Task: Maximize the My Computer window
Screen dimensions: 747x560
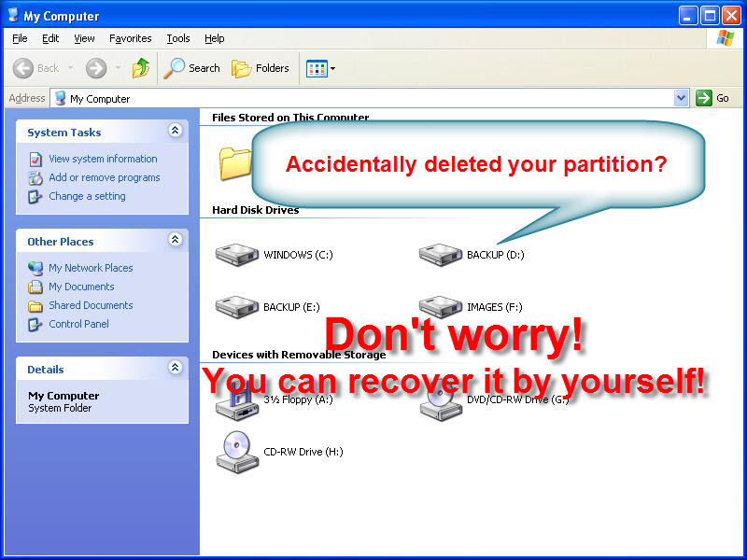Action: [x=709, y=16]
